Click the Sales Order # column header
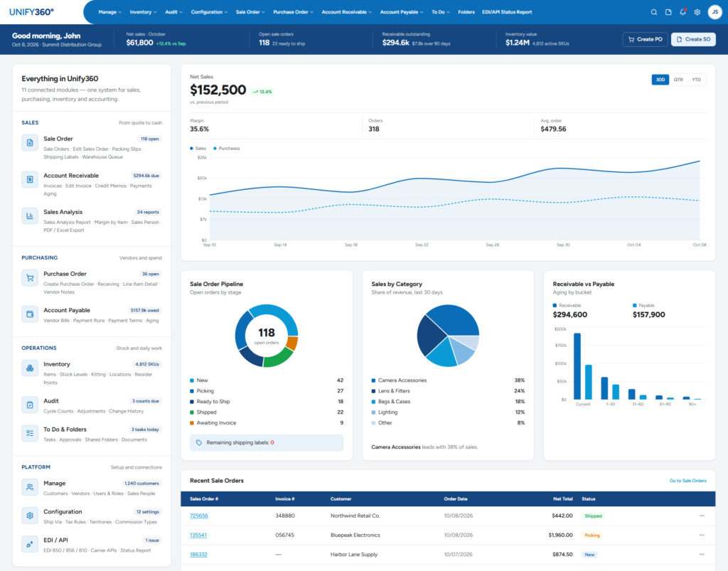The image size is (728, 571). click(204, 499)
